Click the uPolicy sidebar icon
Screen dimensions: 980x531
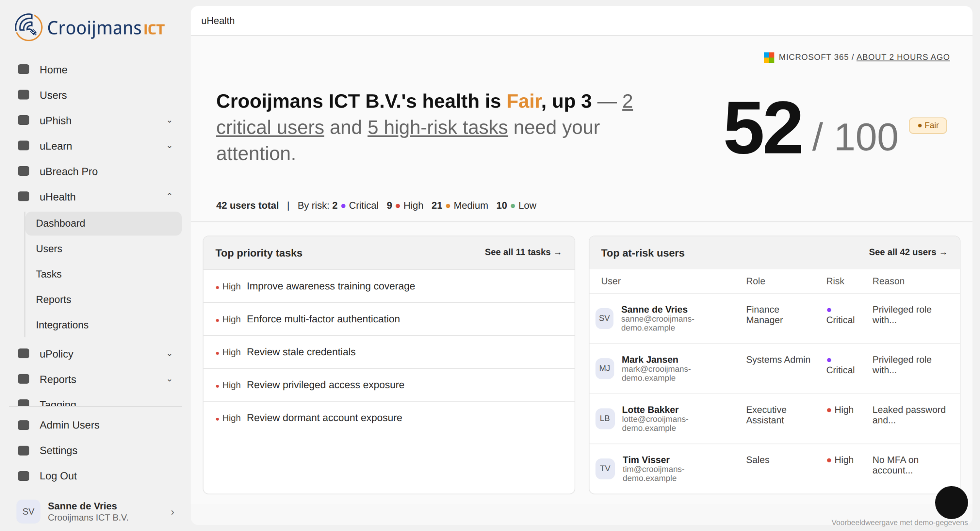(24, 353)
